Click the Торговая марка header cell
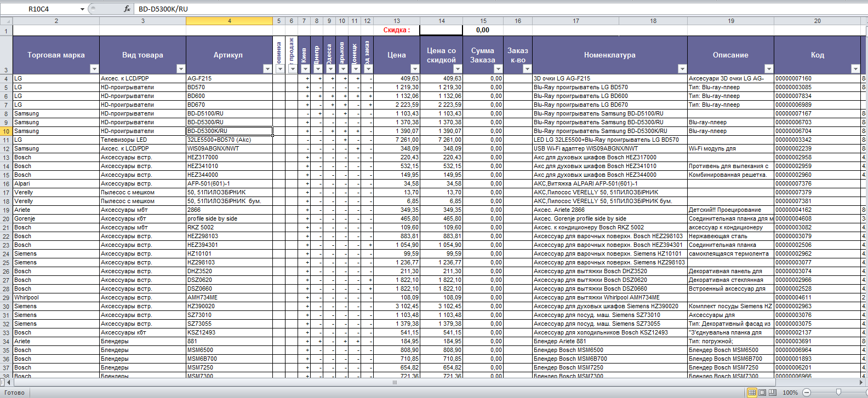Screen dimensions: 868x398 coord(56,55)
